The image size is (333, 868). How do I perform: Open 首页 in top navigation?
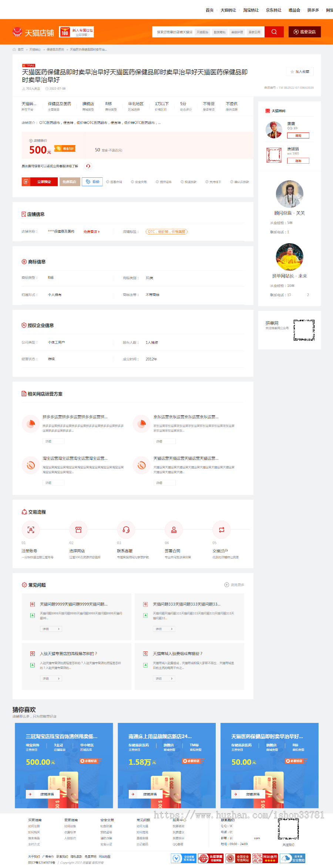[209, 10]
